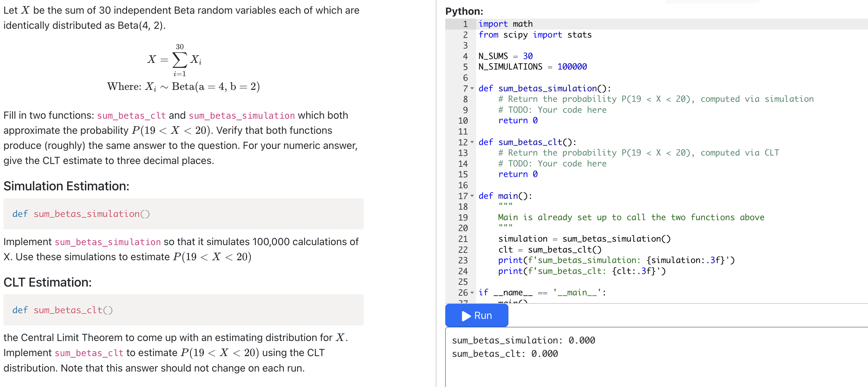Click the def sum_betas_simulation() signature box
The height and width of the screenshot is (387, 868).
coord(81,214)
